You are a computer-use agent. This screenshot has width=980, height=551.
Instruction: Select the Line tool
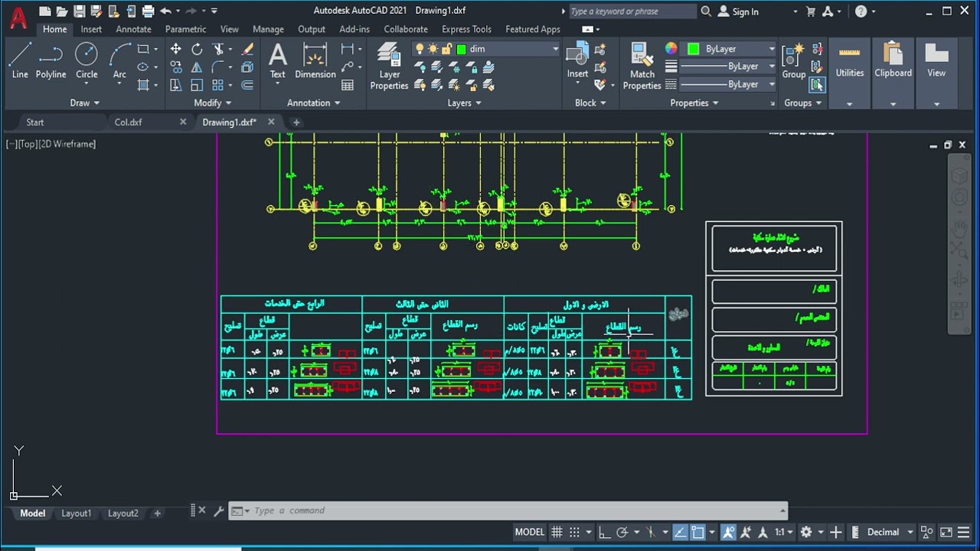tap(20, 61)
